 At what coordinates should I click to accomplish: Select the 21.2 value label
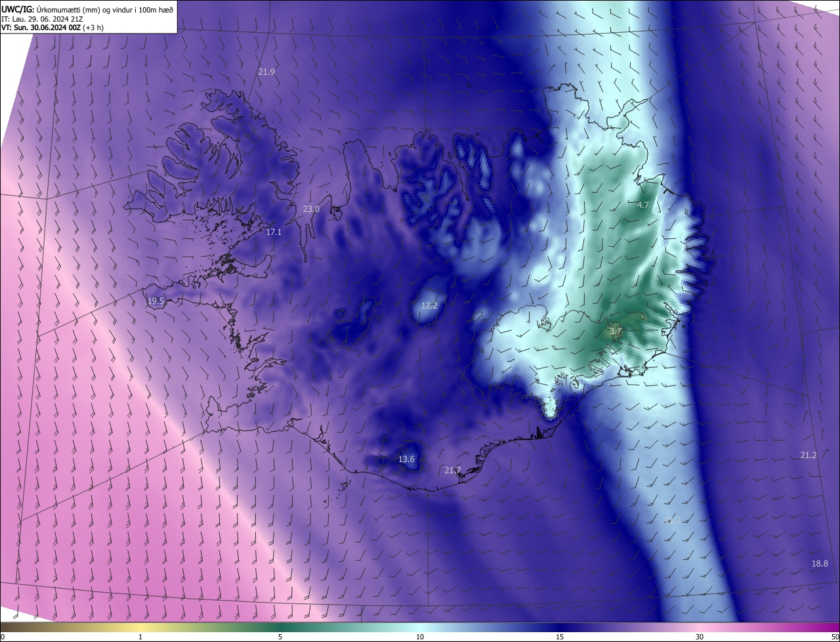tap(808, 455)
